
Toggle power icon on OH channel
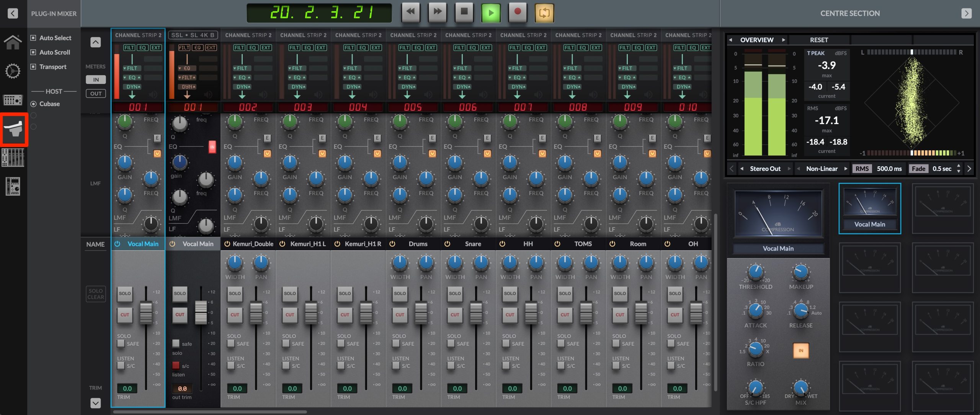pyautogui.click(x=667, y=244)
